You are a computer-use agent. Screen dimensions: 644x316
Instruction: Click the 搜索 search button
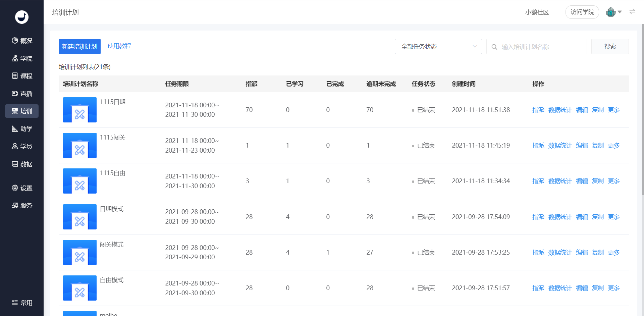(x=610, y=46)
